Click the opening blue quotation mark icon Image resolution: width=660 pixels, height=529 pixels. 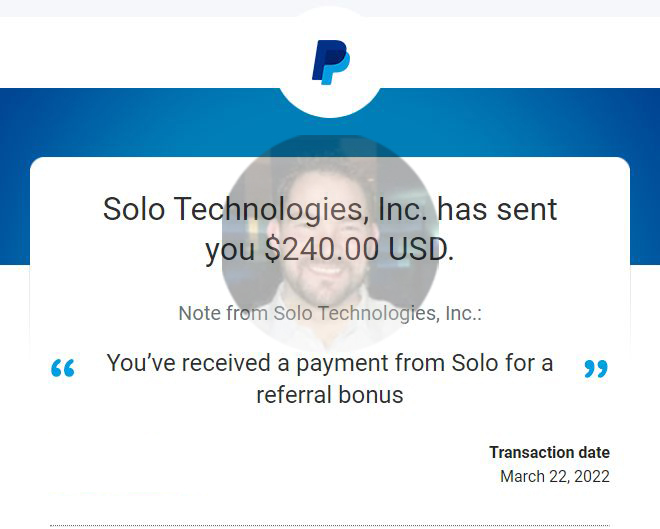point(63,368)
